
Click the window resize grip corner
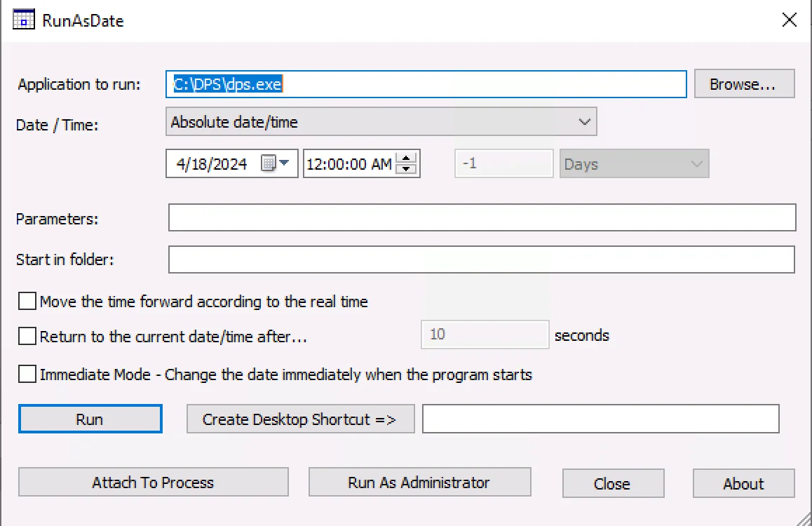[804, 518]
